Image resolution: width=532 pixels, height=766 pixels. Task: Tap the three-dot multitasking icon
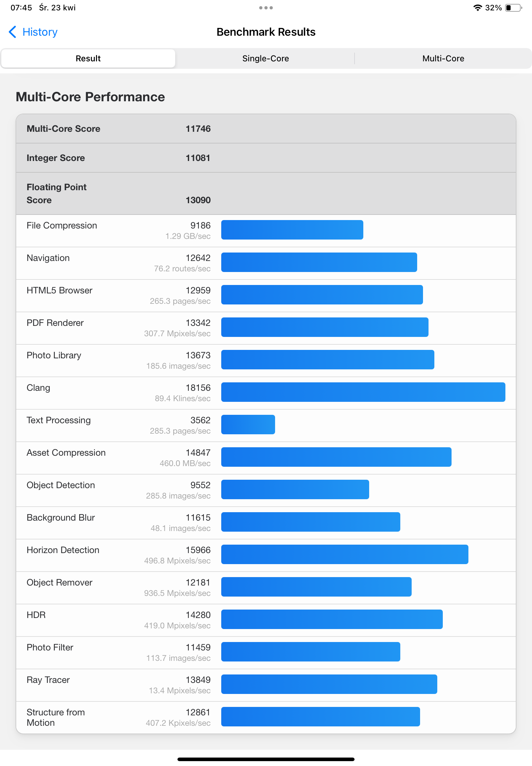266,8
